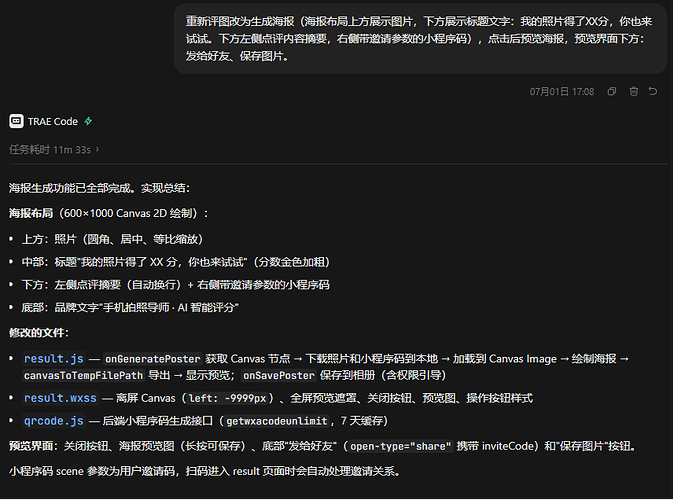
Task: Open the result.js file link
Action: (x=54, y=359)
